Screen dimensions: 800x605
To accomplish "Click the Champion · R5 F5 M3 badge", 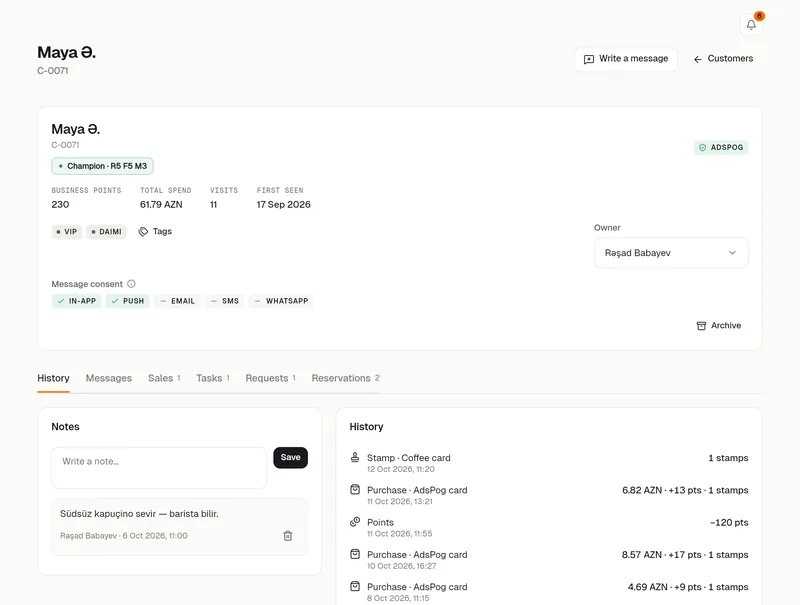I will point(103,166).
